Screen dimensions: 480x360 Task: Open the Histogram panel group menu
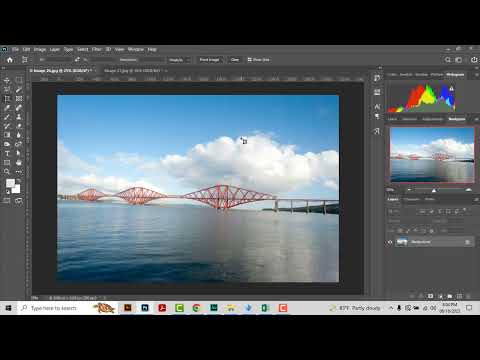pos(476,75)
